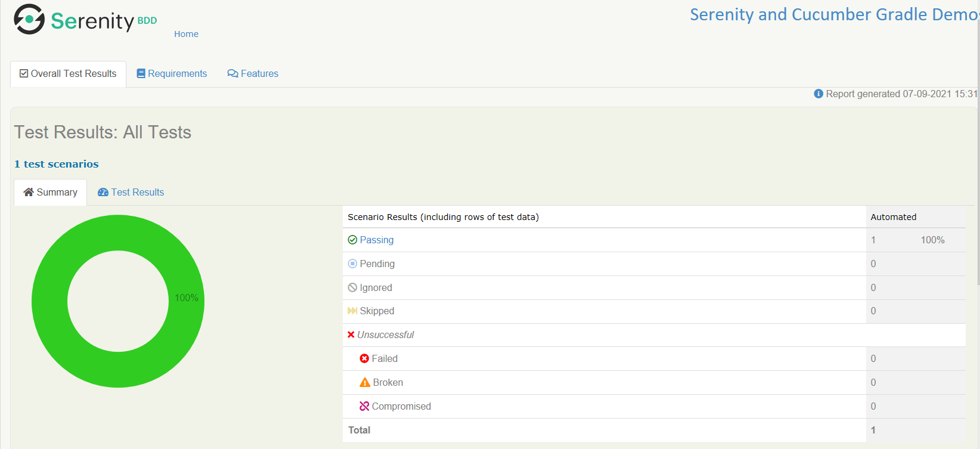
Task: Click the '1 test scenarios' text
Action: pyautogui.click(x=57, y=164)
